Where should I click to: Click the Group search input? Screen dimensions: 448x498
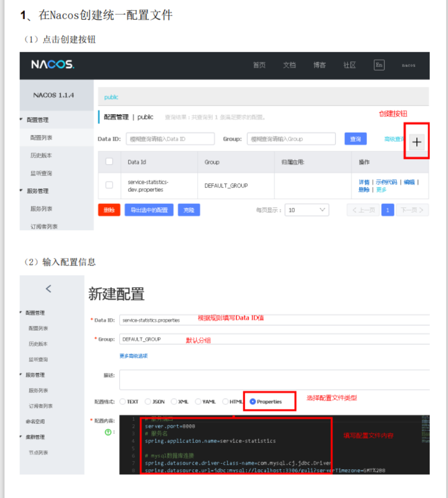coord(291,139)
